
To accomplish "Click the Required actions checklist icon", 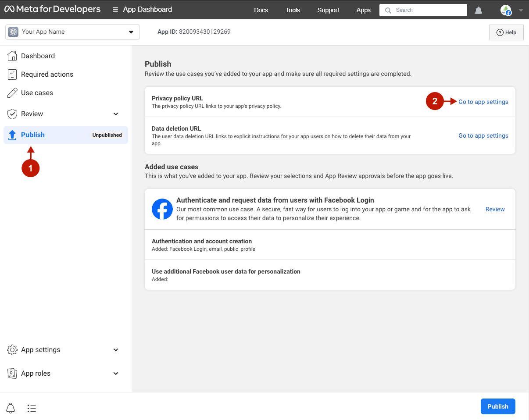I will coord(12,74).
